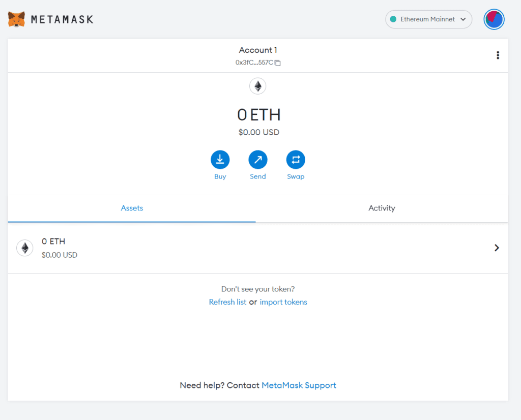
Task: Open the MetaMask Support link
Action: pyautogui.click(x=299, y=385)
